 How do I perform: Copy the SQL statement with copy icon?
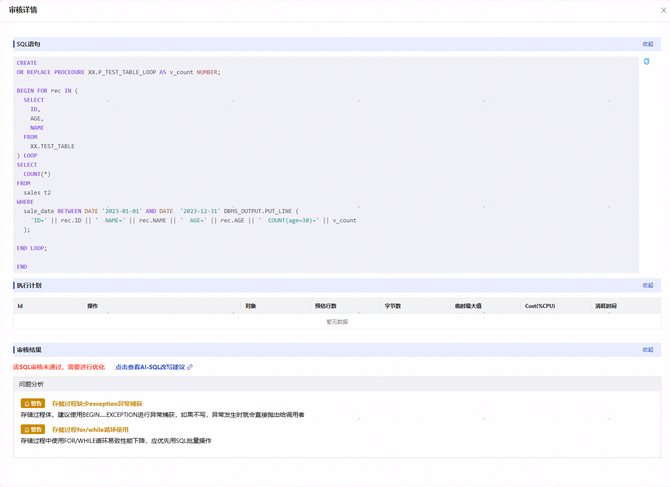(x=646, y=62)
